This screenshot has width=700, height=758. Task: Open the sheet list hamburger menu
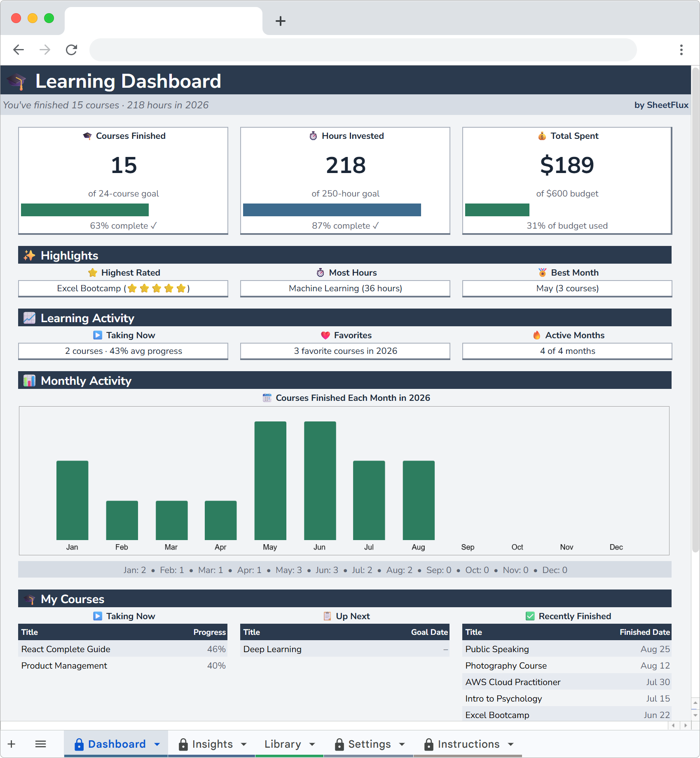coord(40,744)
